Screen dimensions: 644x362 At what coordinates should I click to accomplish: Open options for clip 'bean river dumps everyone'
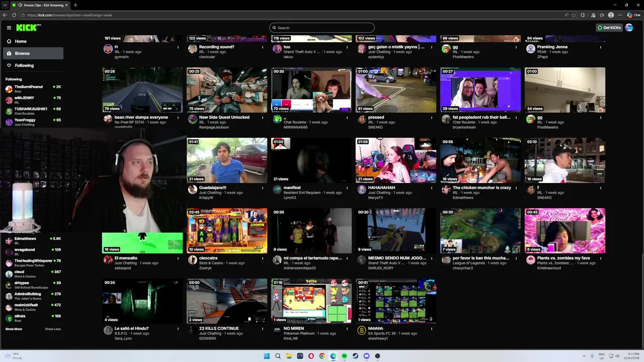pos(178,117)
